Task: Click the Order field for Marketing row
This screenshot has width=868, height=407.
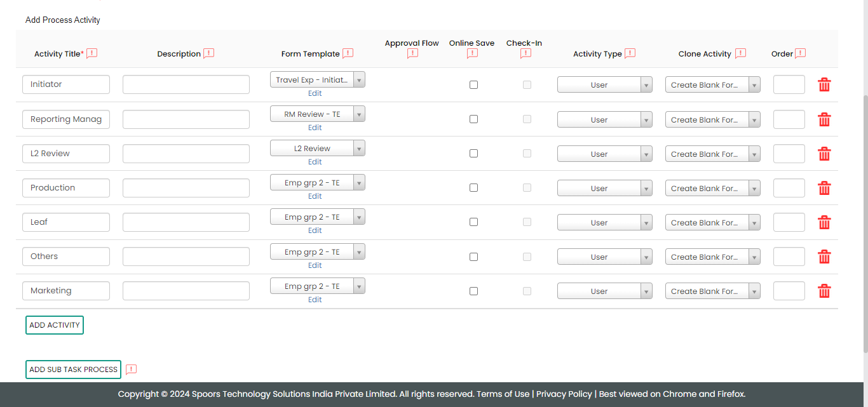Action: (789, 291)
